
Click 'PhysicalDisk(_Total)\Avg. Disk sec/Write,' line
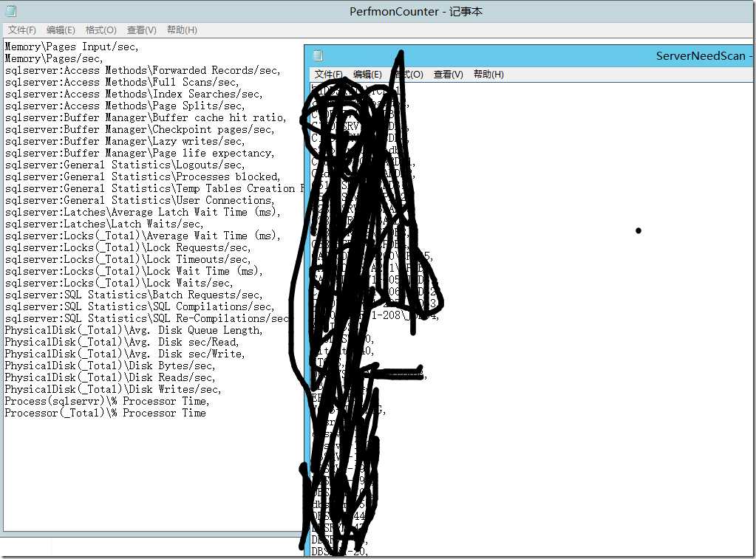(x=125, y=354)
